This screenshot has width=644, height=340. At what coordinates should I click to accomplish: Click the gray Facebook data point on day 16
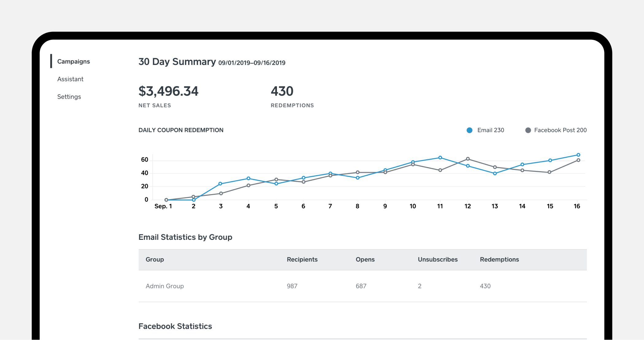tap(578, 160)
